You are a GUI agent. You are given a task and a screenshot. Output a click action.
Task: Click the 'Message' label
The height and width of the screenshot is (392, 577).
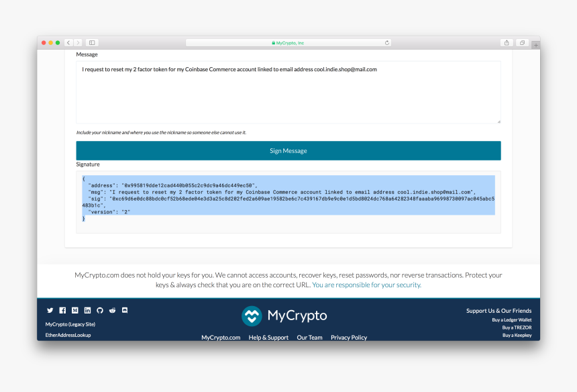point(87,54)
